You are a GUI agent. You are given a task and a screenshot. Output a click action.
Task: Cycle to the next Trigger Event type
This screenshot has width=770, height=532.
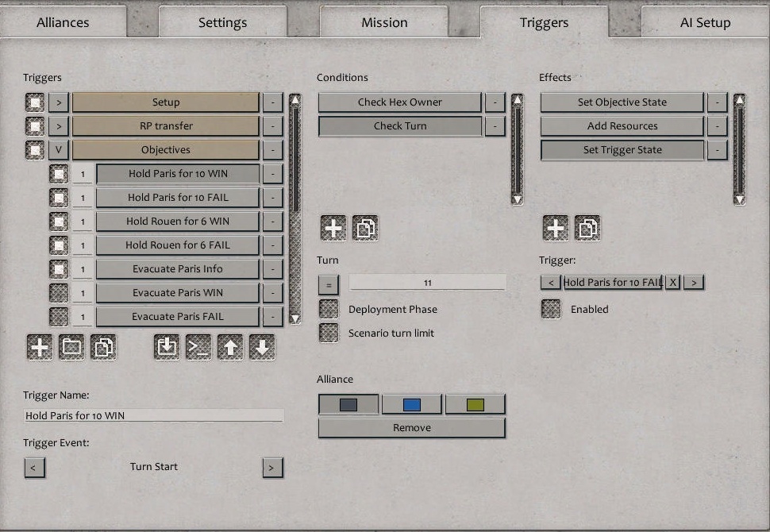click(272, 468)
